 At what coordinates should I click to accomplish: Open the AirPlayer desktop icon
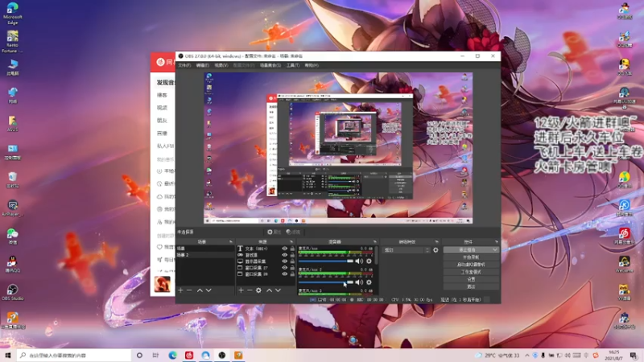click(12, 208)
